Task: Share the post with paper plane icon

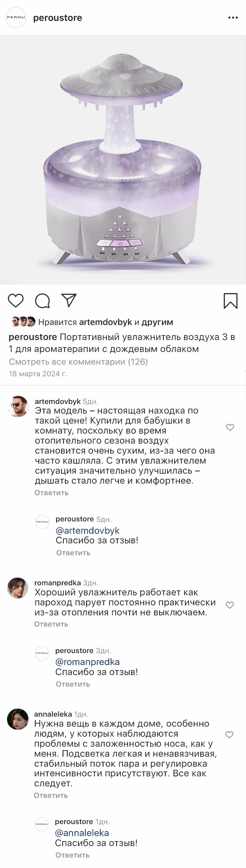Action: coord(69,300)
